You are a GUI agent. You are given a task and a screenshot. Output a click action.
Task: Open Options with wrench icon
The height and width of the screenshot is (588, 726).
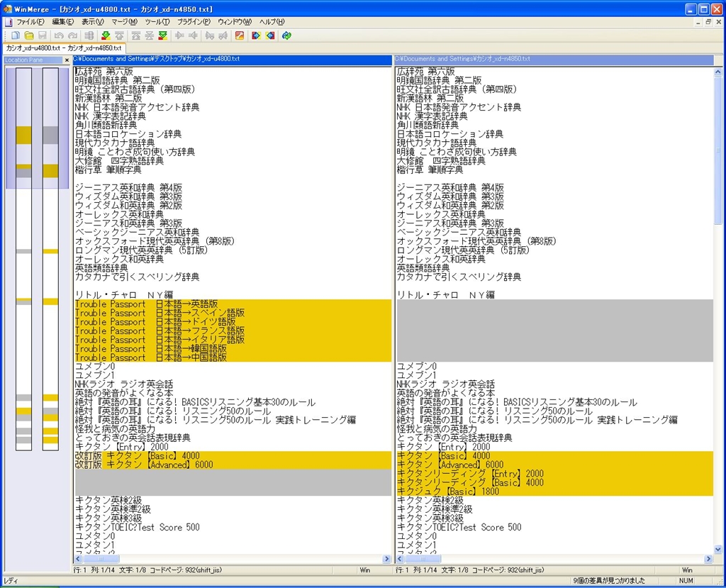coord(240,35)
